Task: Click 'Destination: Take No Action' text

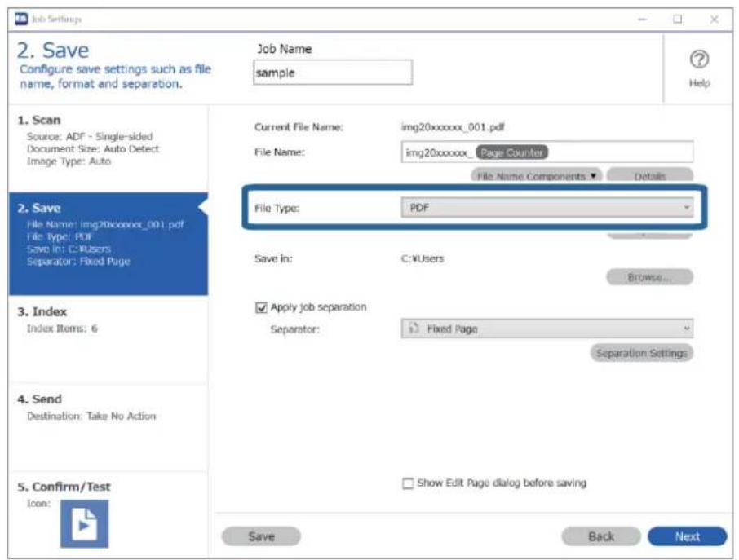Action: point(91,416)
